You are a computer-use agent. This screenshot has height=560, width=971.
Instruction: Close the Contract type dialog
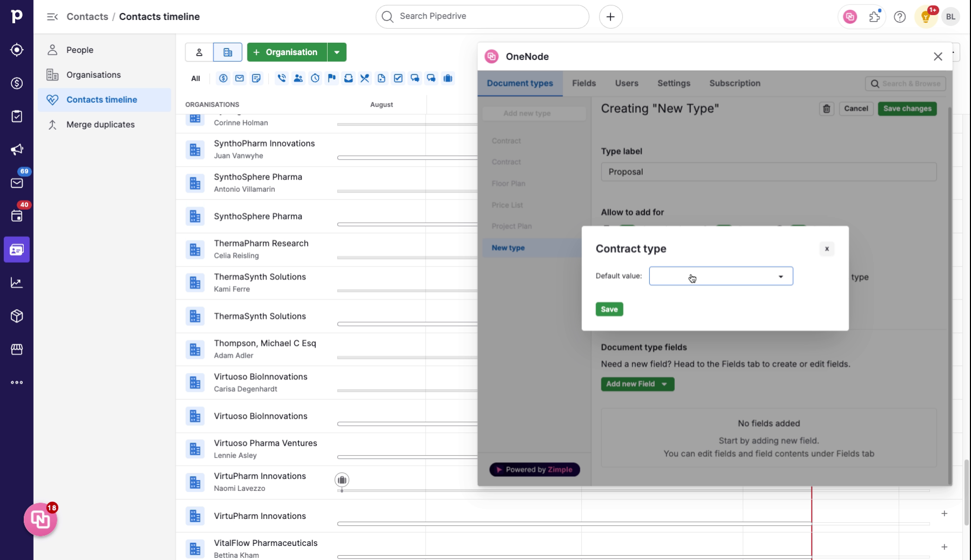pos(827,249)
